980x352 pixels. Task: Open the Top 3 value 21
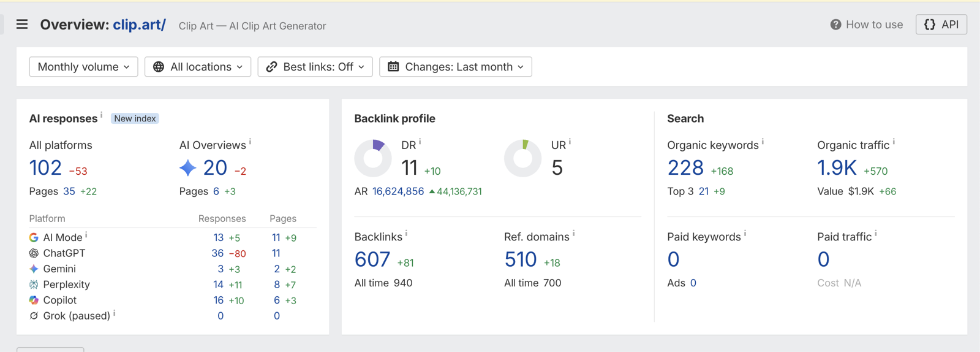(704, 191)
